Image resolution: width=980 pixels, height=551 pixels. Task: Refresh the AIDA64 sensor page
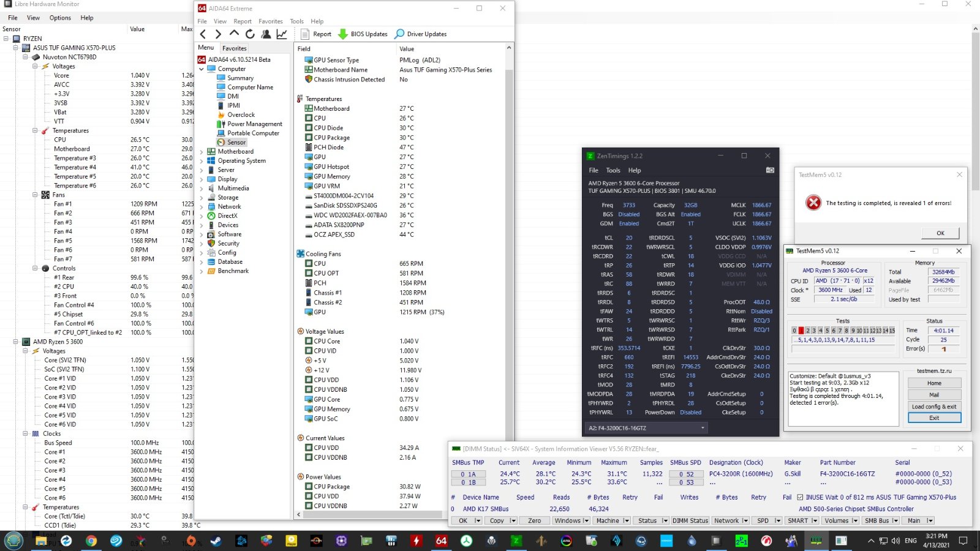click(x=250, y=34)
